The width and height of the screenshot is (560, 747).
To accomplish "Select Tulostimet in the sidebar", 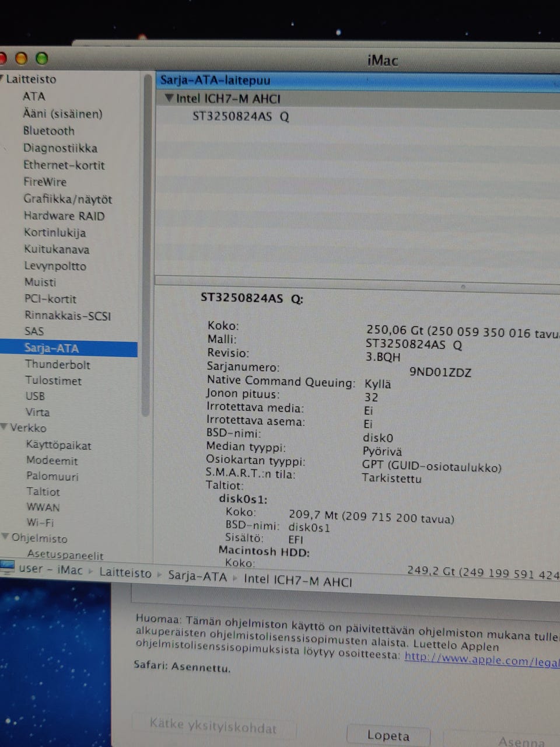I will 54,381.
